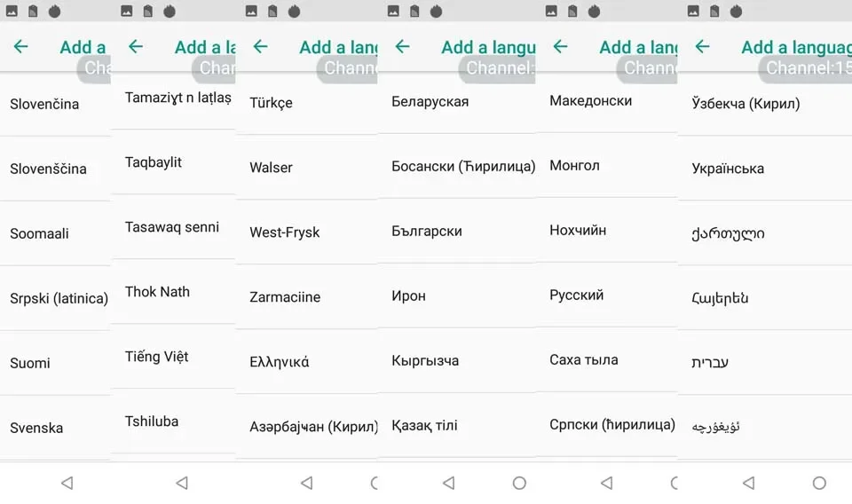Tap the Channel:15 overlay badge
The height and width of the screenshot is (504, 852).
point(805,69)
